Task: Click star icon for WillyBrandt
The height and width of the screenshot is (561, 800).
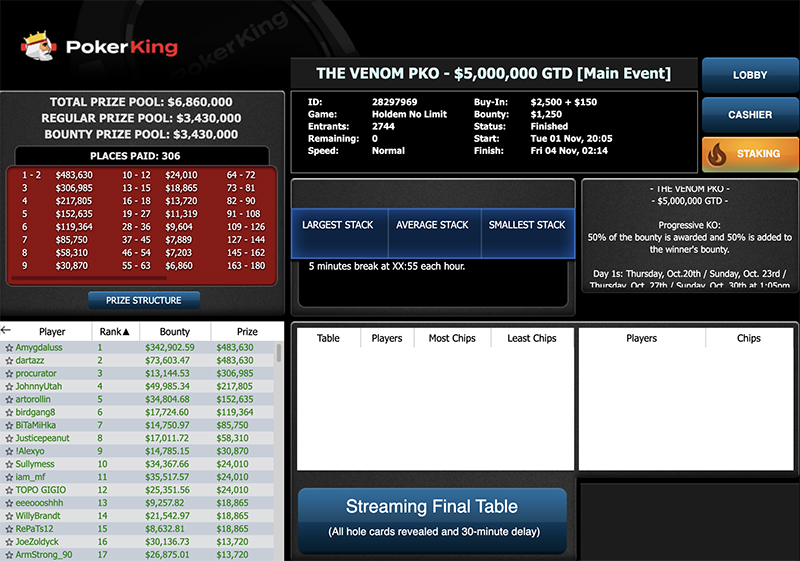Action: click(9, 516)
